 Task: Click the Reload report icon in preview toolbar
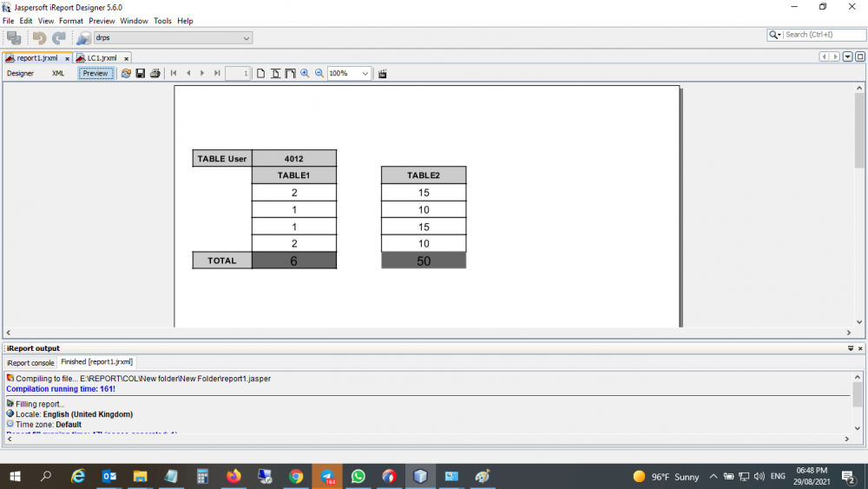pyautogui.click(x=126, y=74)
